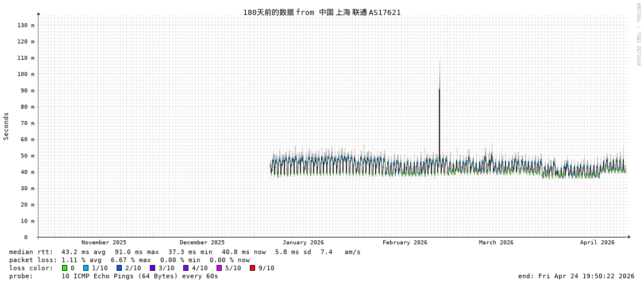Screen dimensions: 644x284
Task: Select the January 2026 x-axis label
Action: click(303, 243)
